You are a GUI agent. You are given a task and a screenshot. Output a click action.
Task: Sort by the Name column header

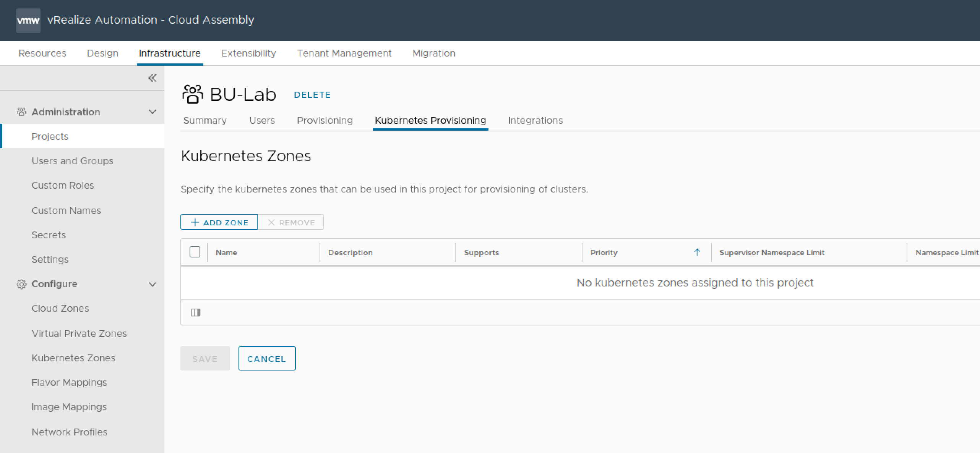point(226,252)
